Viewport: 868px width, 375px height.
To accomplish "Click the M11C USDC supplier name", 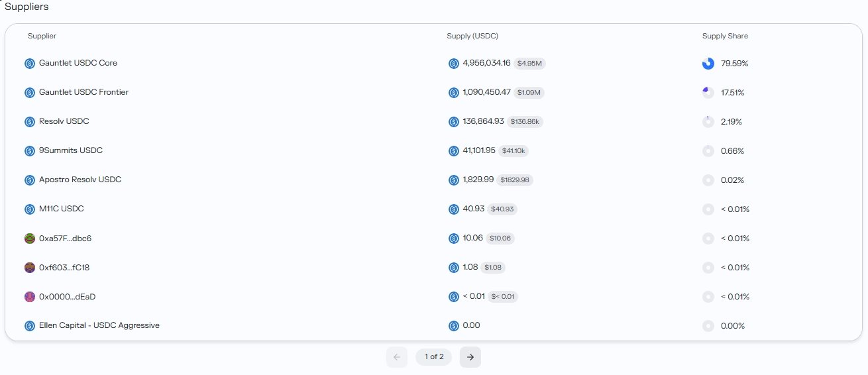I will 61,209.
